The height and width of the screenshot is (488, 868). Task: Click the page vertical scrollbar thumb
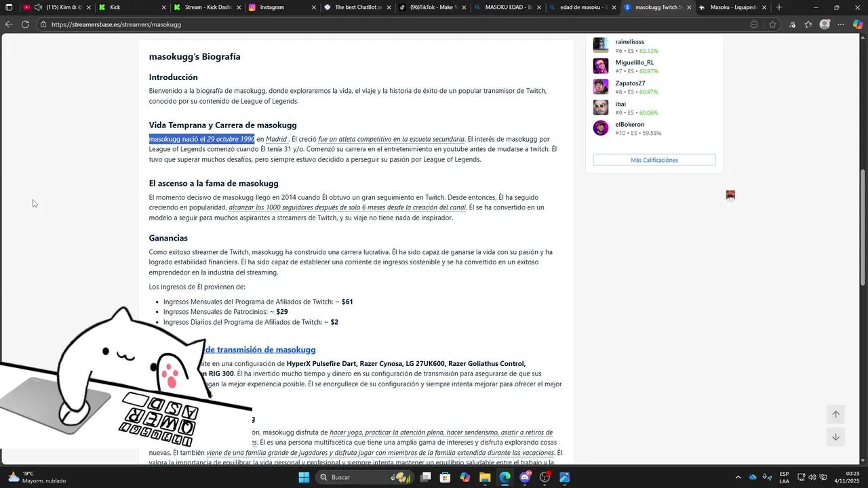pyautogui.click(x=863, y=227)
